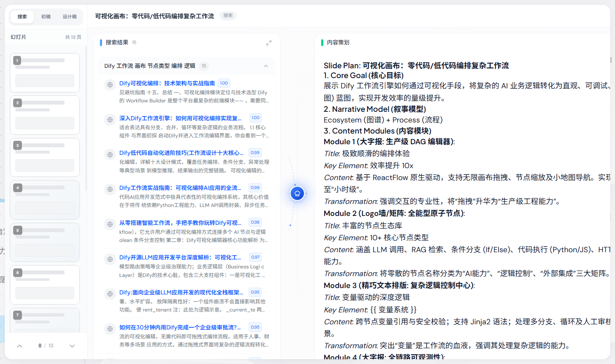The image size is (615, 364).
Task: Go to previous slide with up chevron
Action: click(20, 346)
